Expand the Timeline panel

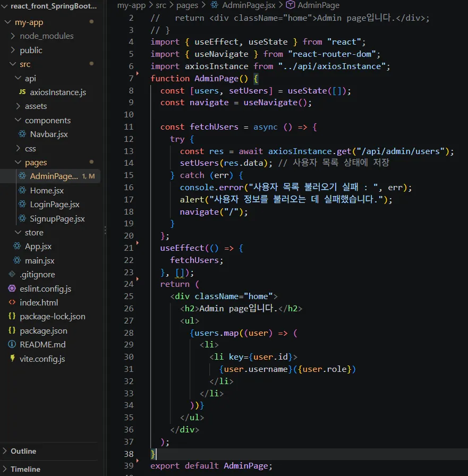pyautogui.click(x=5, y=469)
